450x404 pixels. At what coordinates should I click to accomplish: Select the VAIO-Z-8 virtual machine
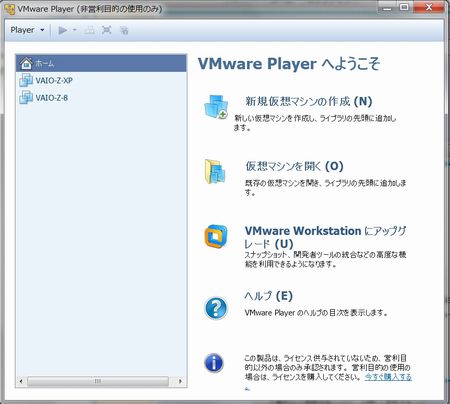click(x=101, y=98)
